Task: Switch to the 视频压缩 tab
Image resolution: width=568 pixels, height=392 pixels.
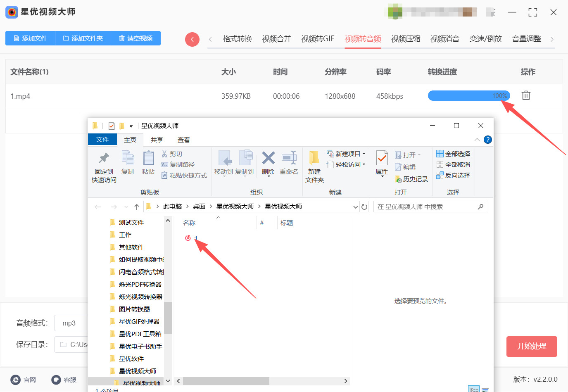Action: coord(405,38)
